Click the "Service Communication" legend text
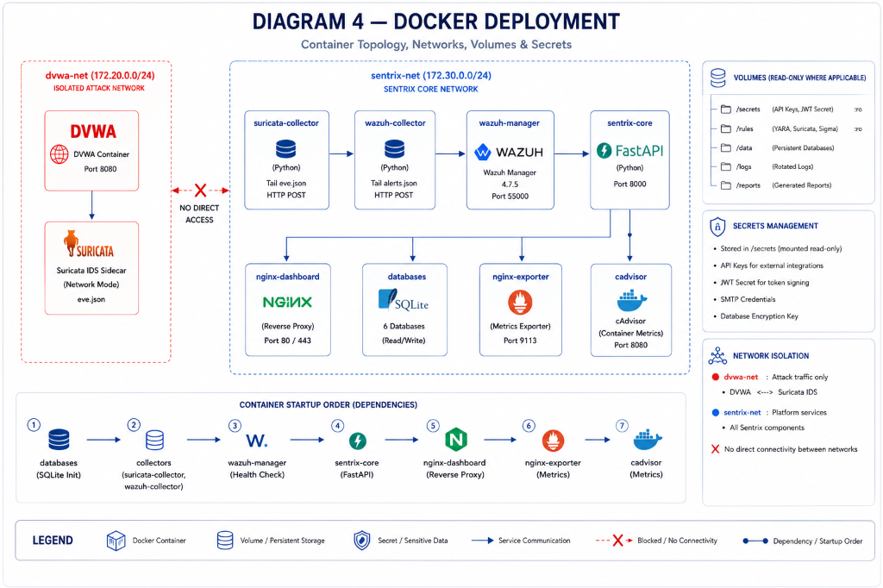 [534, 541]
